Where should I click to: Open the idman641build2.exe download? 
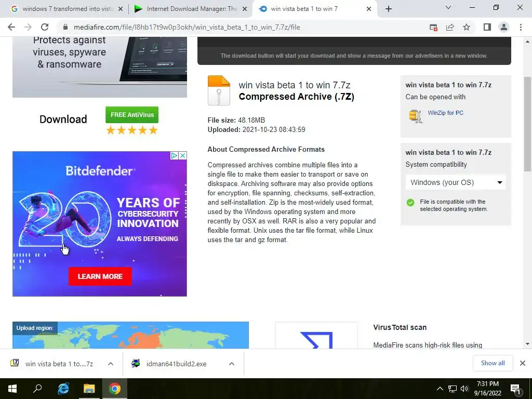(170, 364)
